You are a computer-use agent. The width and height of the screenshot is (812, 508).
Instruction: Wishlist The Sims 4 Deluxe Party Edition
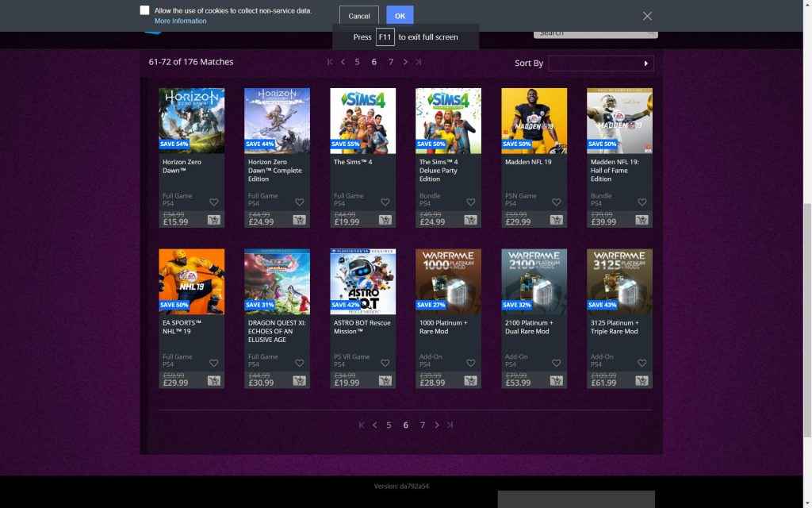coord(471,202)
